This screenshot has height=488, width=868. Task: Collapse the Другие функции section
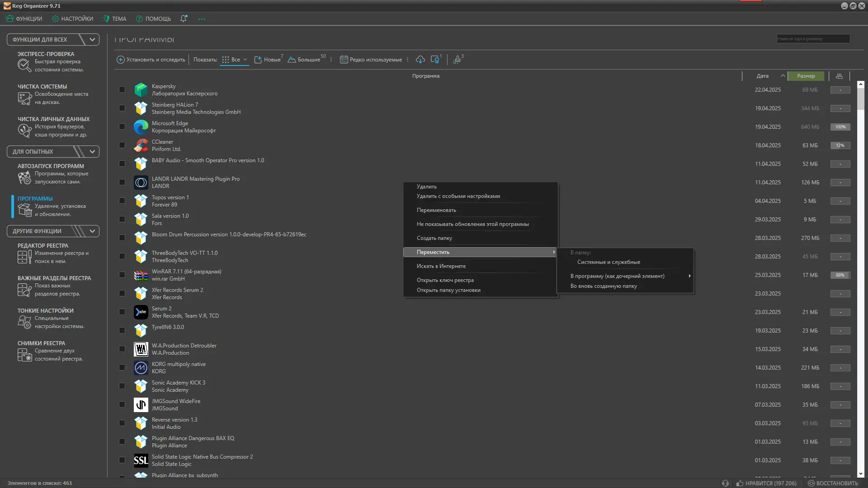point(92,231)
